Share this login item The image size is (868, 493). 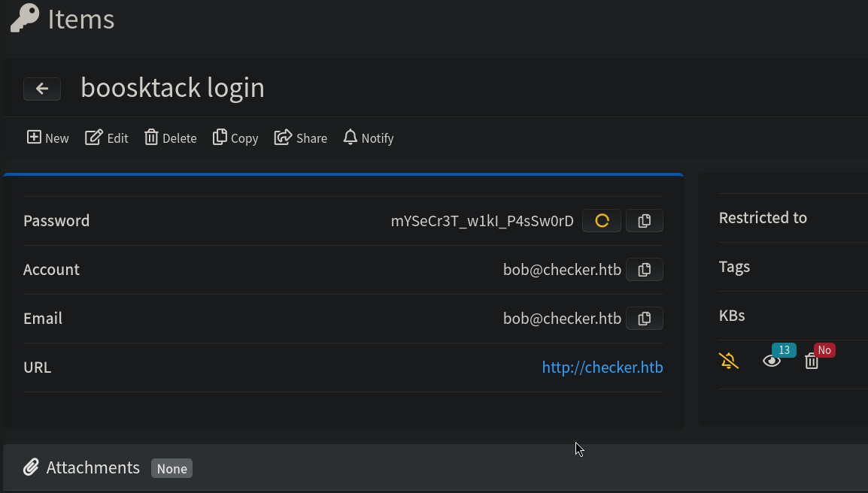[301, 138]
